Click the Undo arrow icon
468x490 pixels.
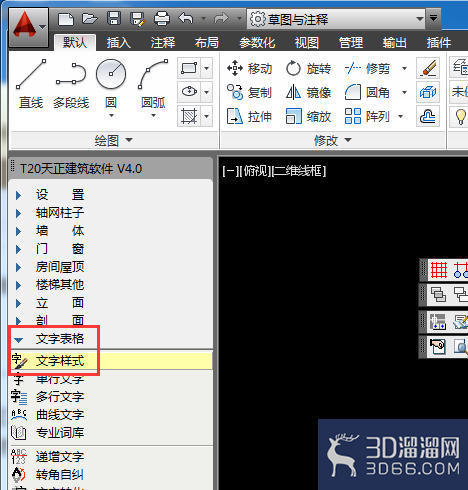(x=186, y=18)
